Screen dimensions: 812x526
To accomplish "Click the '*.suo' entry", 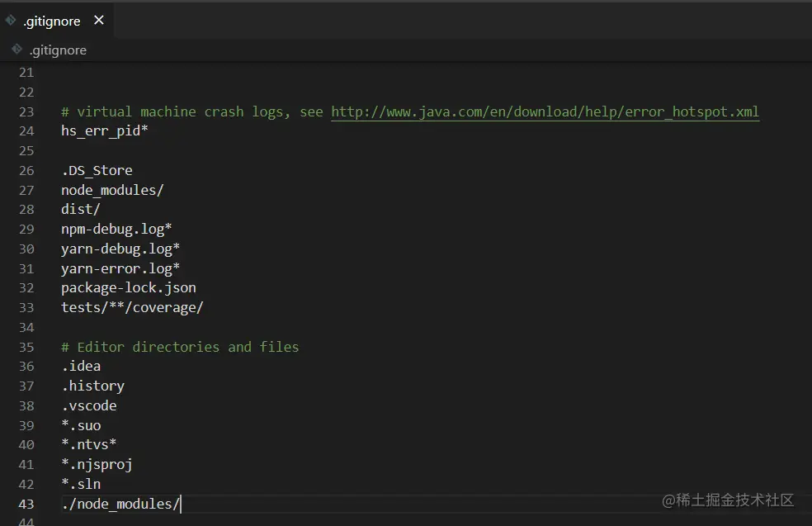I will pos(82,425).
